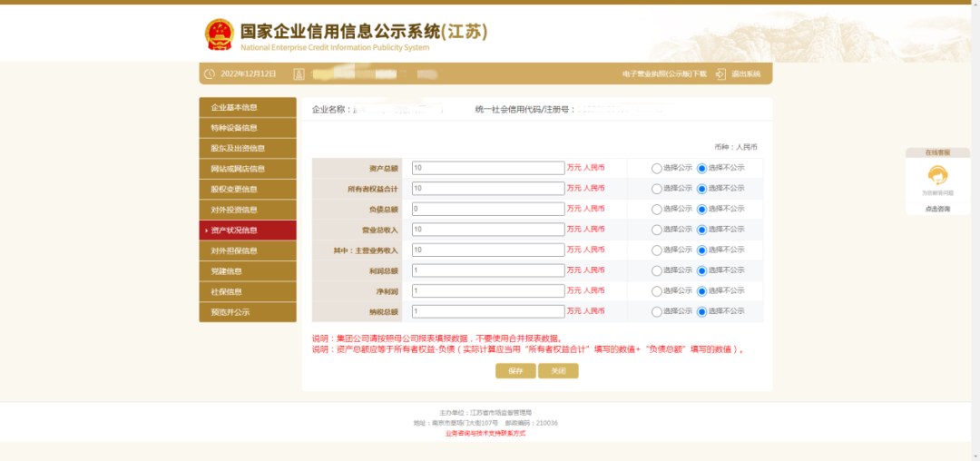Click the 保存 save button
The height and width of the screenshot is (461, 980).
pos(515,371)
